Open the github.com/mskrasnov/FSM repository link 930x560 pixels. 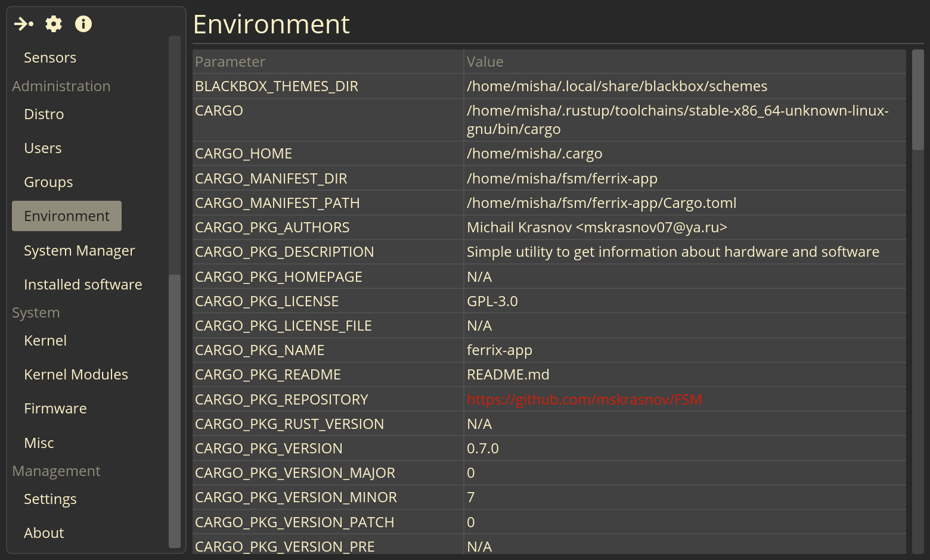(584, 400)
